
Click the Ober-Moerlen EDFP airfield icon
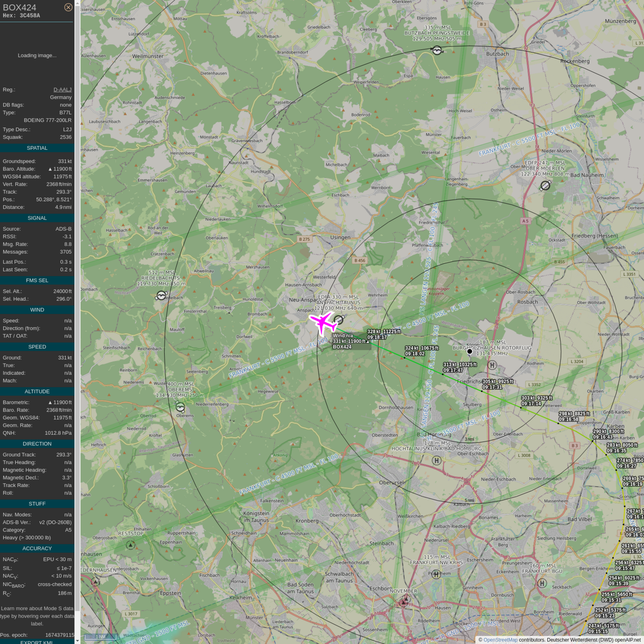tap(545, 185)
